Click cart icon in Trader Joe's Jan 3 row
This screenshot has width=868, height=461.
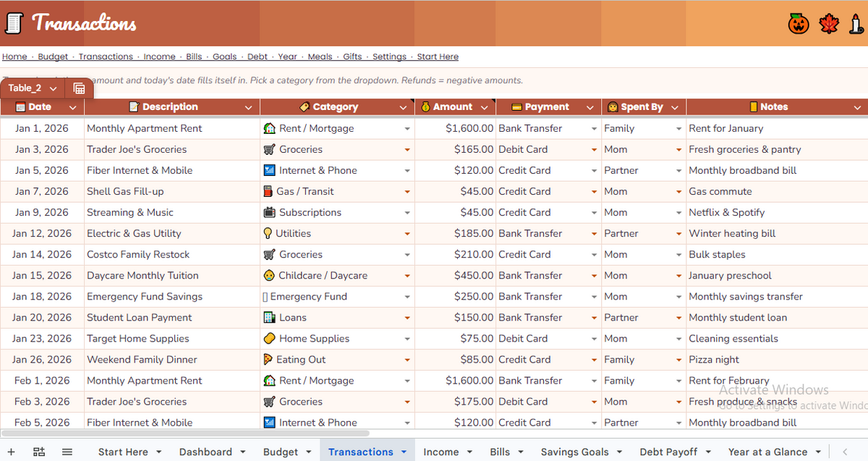click(x=269, y=149)
